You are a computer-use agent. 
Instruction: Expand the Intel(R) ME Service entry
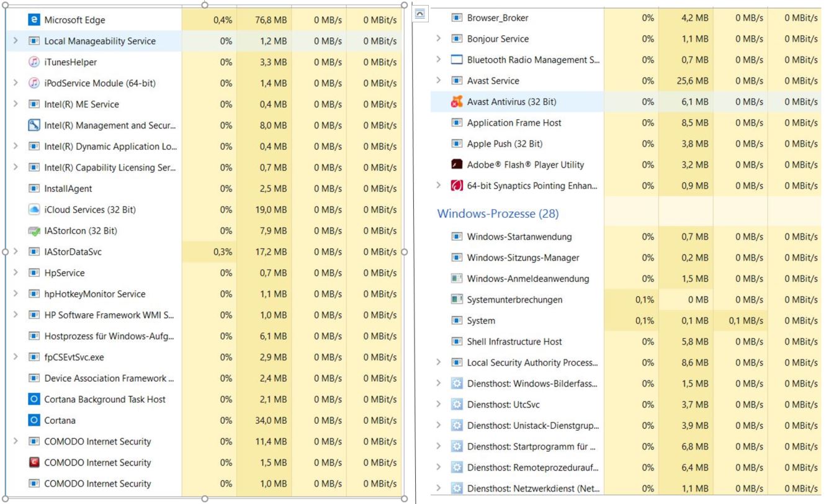click(x=15, y=104)
